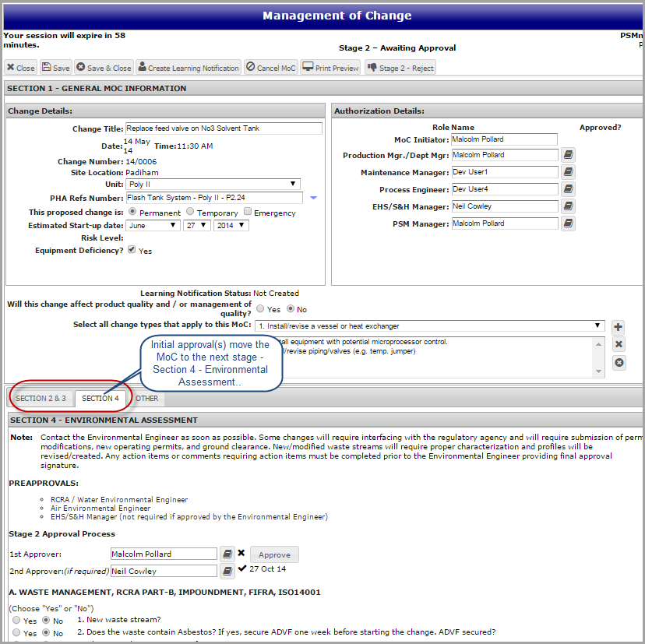Click into the Change Title text field
645x644 pixels.
[224, 128]
